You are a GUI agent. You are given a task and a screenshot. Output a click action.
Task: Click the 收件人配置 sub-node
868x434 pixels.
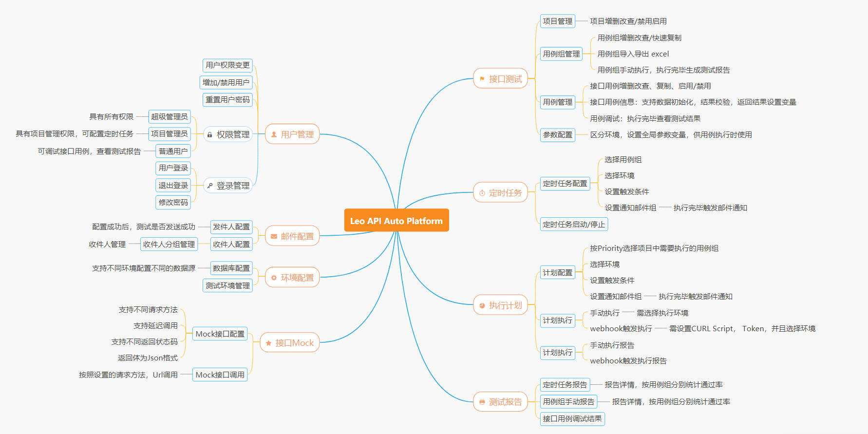click(x=231, y=244)
